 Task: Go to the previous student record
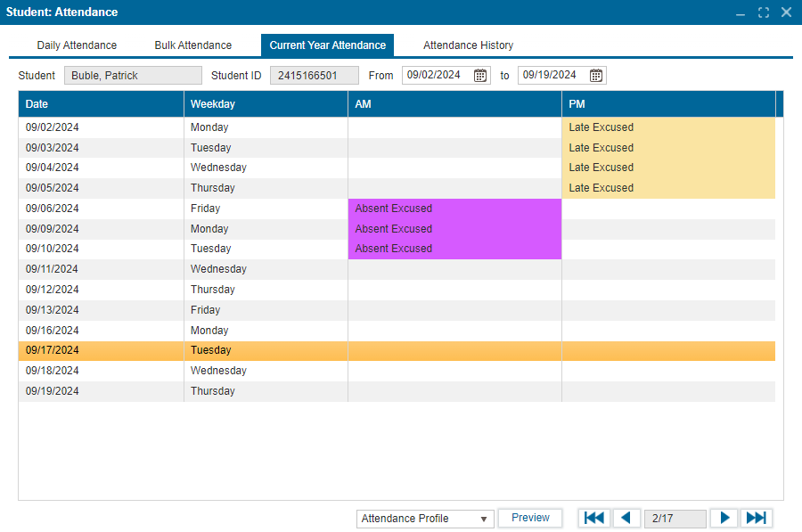626,518
